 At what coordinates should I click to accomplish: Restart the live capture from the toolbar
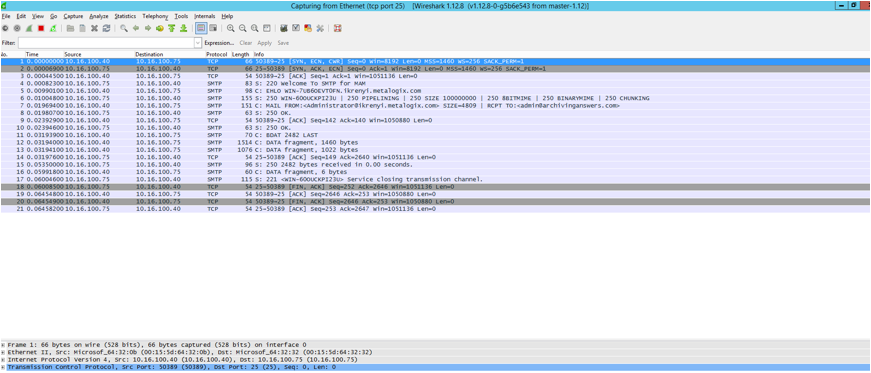point(53,28)
